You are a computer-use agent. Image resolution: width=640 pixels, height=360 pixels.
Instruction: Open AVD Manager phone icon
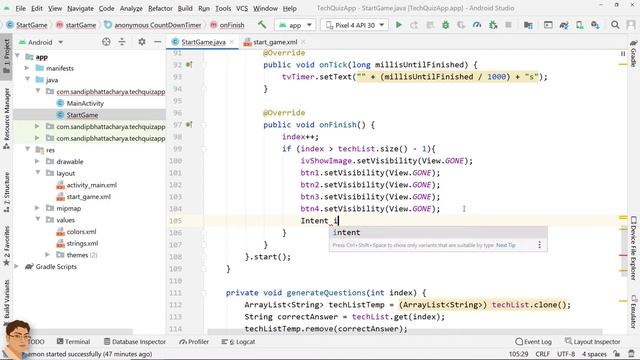click(x=580, y=25)
